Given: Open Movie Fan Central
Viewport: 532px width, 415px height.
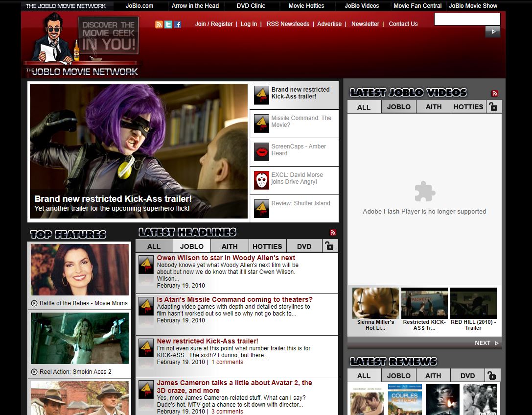Looking at the screenshot, I should pyautogui.click(x=417, y=6).
